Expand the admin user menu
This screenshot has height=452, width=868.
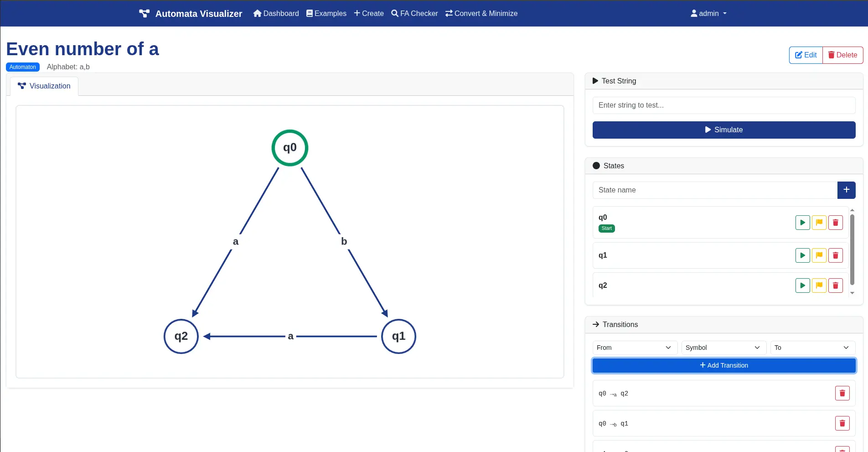708,14
